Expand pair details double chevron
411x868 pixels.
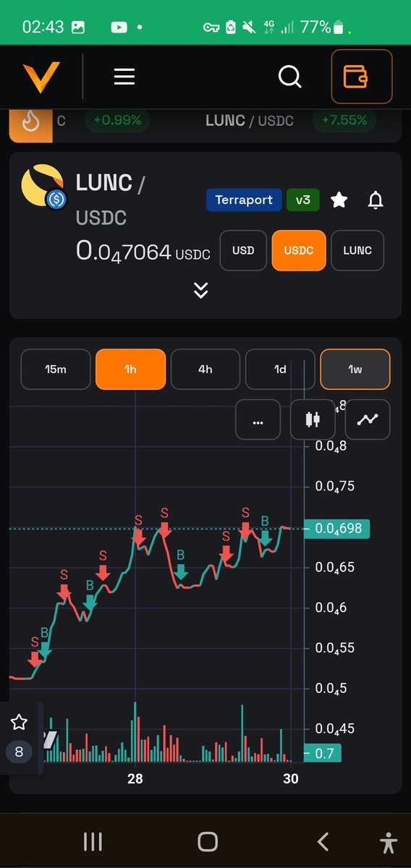[x=201, y=290]
